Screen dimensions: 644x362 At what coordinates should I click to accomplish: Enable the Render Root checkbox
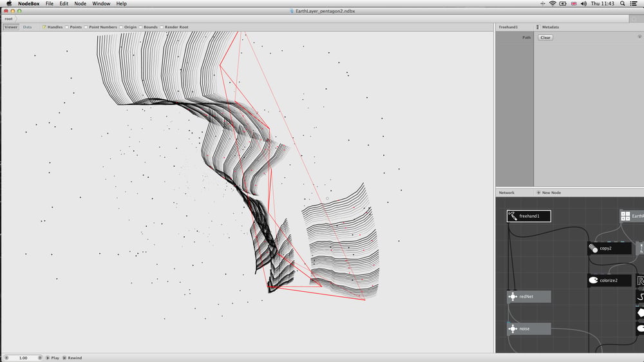tap(162, 27)
